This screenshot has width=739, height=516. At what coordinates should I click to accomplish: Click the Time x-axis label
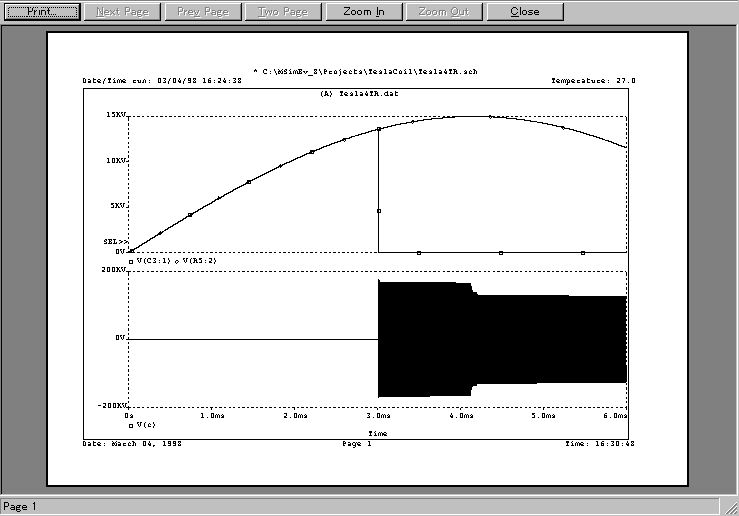(x=377, y=434)
